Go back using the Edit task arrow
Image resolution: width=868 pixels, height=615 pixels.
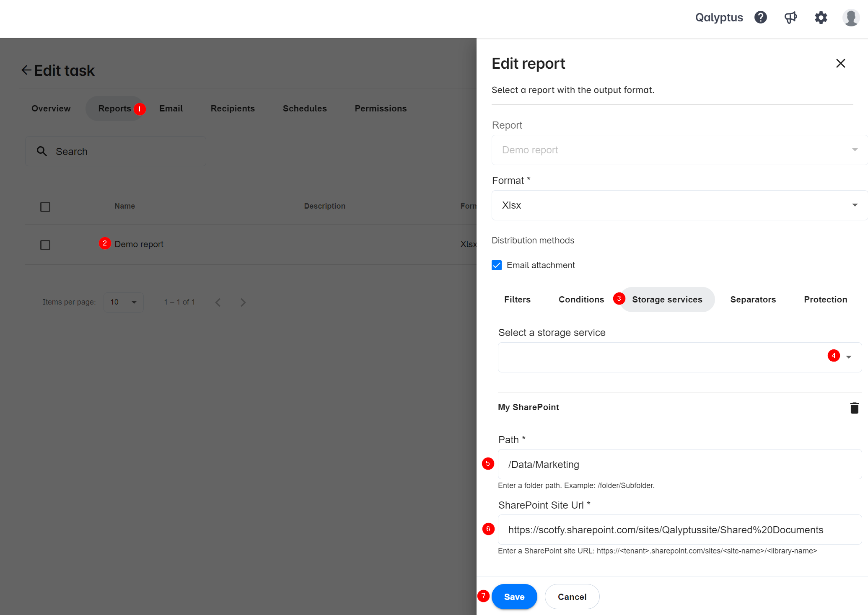point(26,70)
